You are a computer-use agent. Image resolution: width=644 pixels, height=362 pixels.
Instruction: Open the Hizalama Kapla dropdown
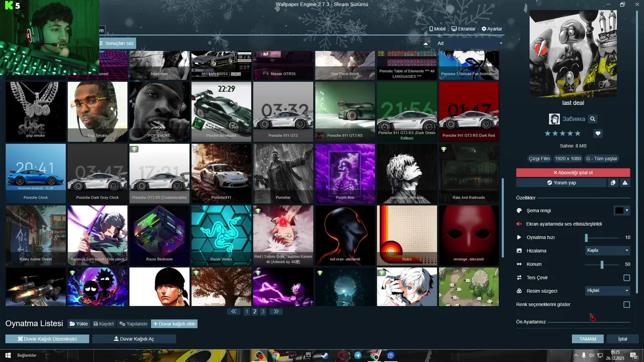[607, 250]
